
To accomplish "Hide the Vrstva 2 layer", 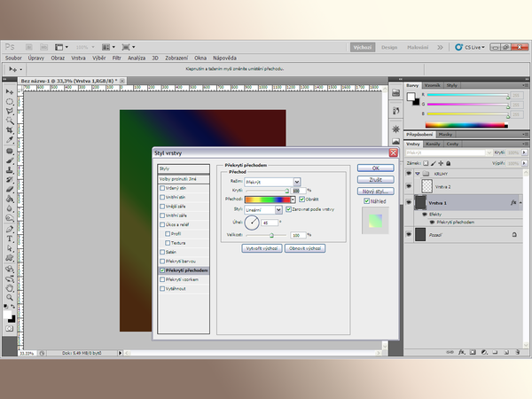I will point(411,187).
